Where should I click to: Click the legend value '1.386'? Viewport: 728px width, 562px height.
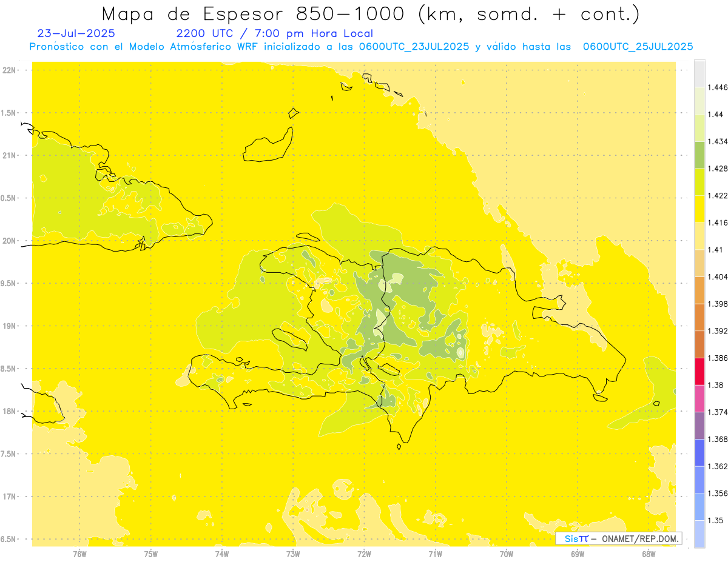click(717, 358)
